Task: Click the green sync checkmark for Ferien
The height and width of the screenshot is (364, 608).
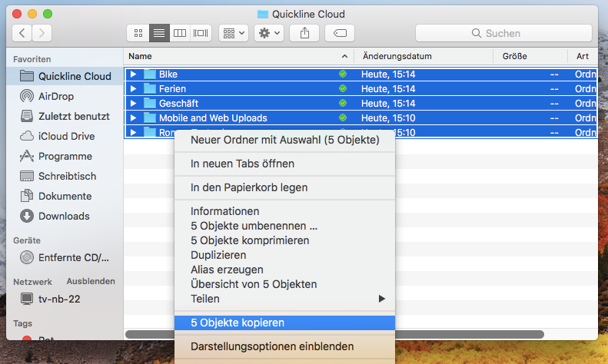Action: (343, 88)
